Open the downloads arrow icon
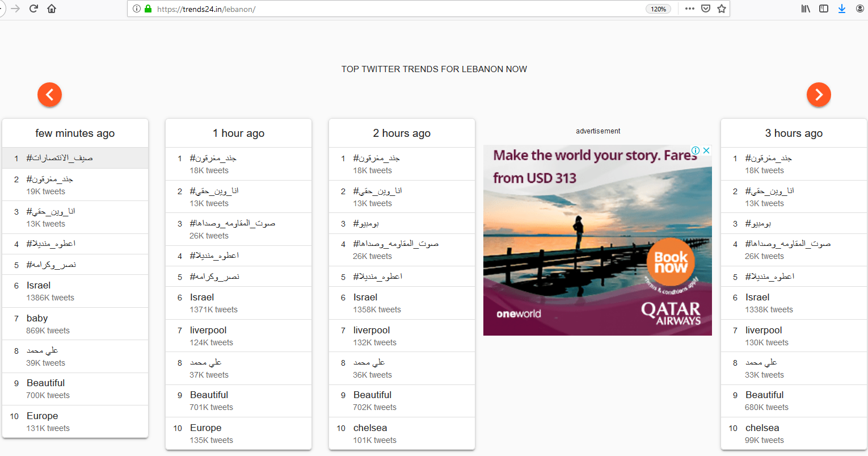Image resolution: width=868 pixels, height=456 pixels. (842, 9)
